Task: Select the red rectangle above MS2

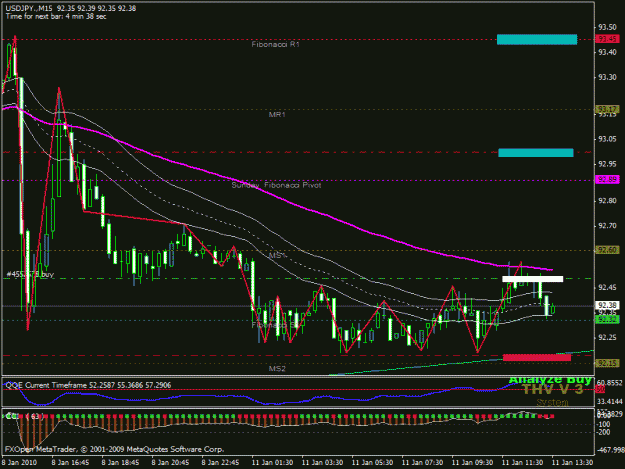Action: (537, 357)
